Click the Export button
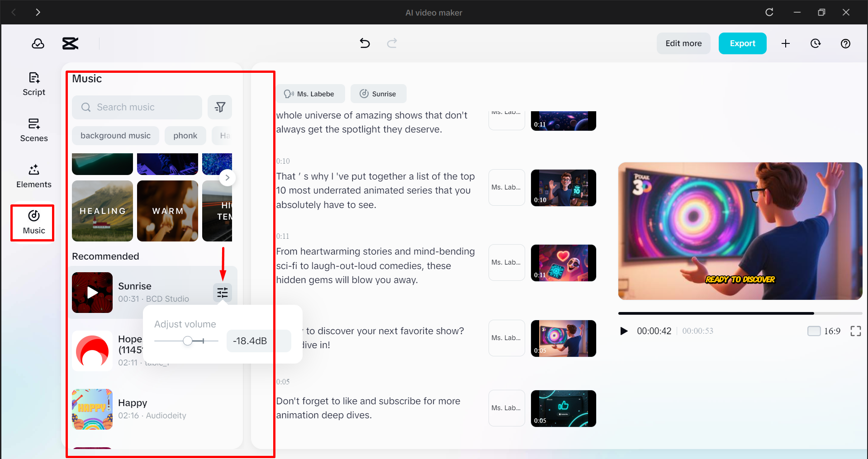This screenshot has height=459, width=868. (742, 43)
